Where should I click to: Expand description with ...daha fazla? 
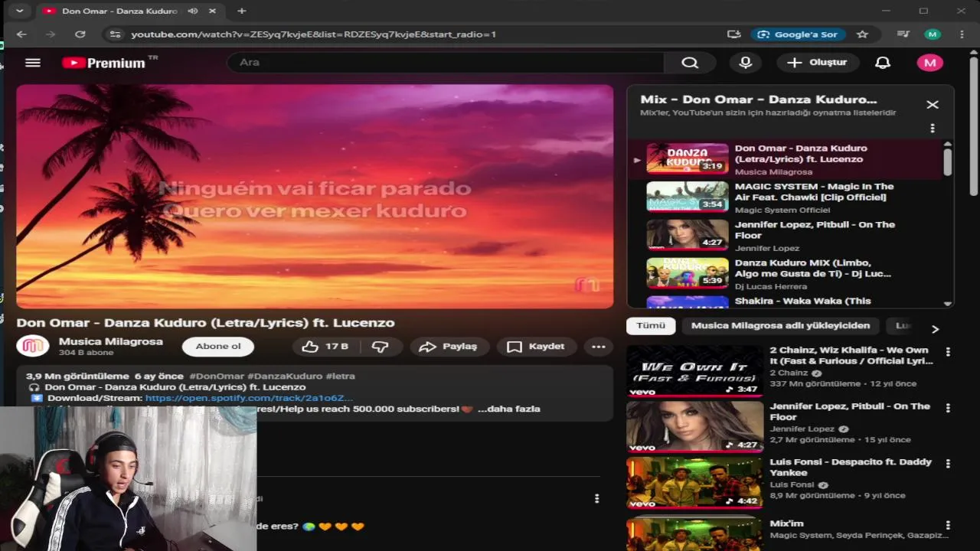508,409
